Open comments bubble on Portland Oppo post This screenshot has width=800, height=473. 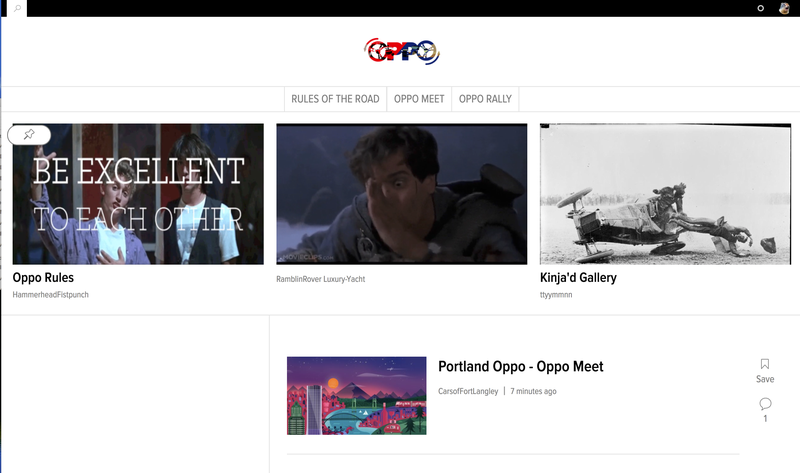coord(765,404)
